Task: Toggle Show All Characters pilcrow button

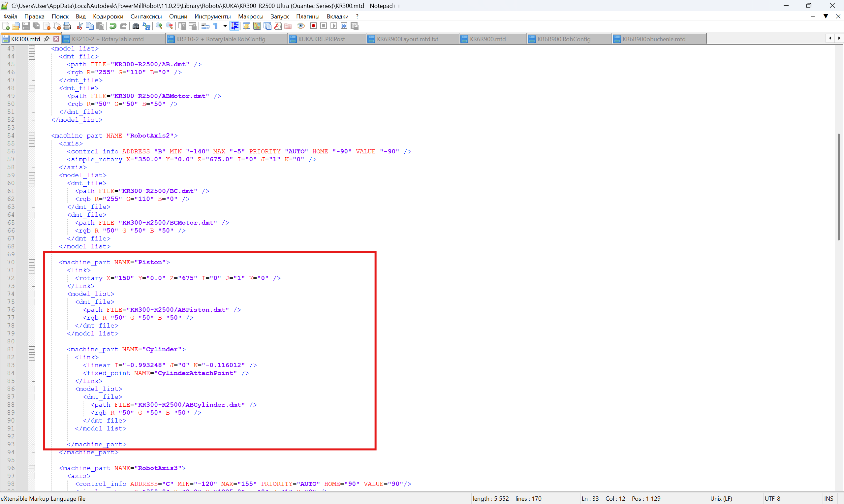Action: [216, 26]
